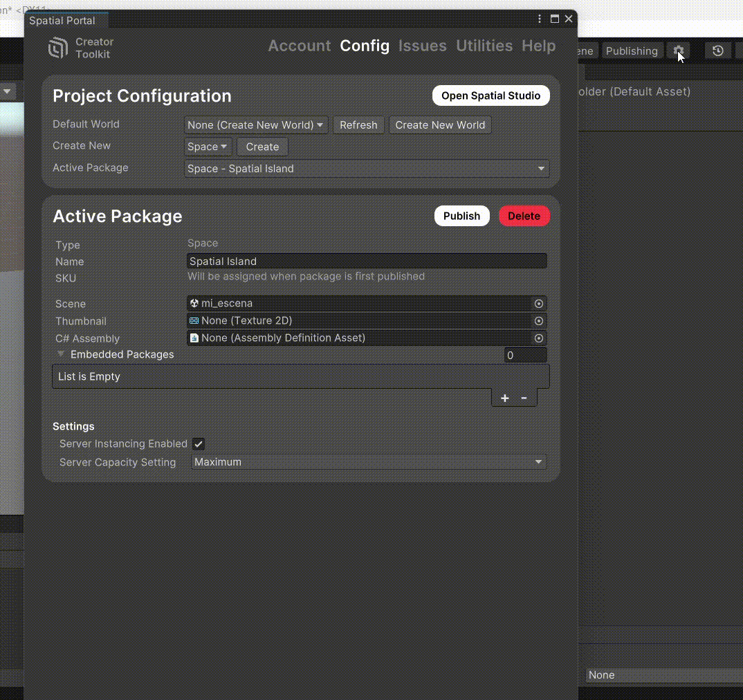
Task: Open the Server Capacity Setting dropdown
Action: [x=369, y=462]
